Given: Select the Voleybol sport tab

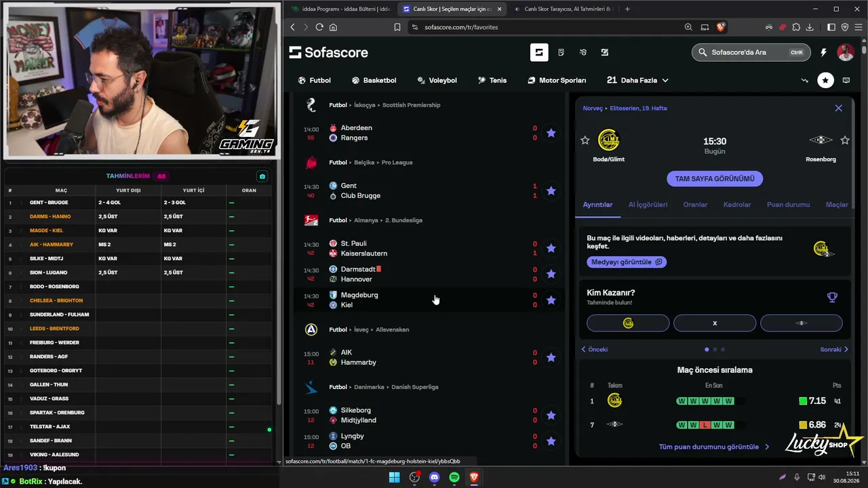Looking at the screenshot, I should click(437, 80).
